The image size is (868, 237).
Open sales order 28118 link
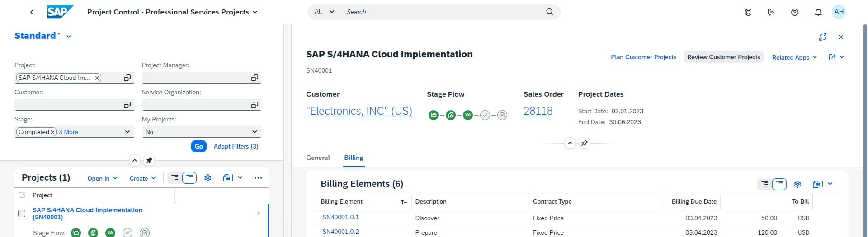click(x=538, y=111)
